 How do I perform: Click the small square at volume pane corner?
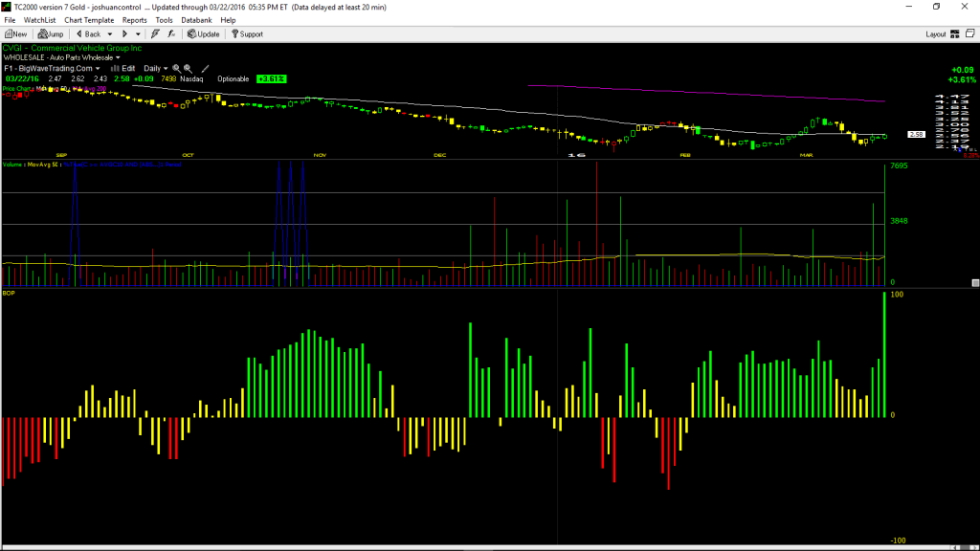point(975,283)
